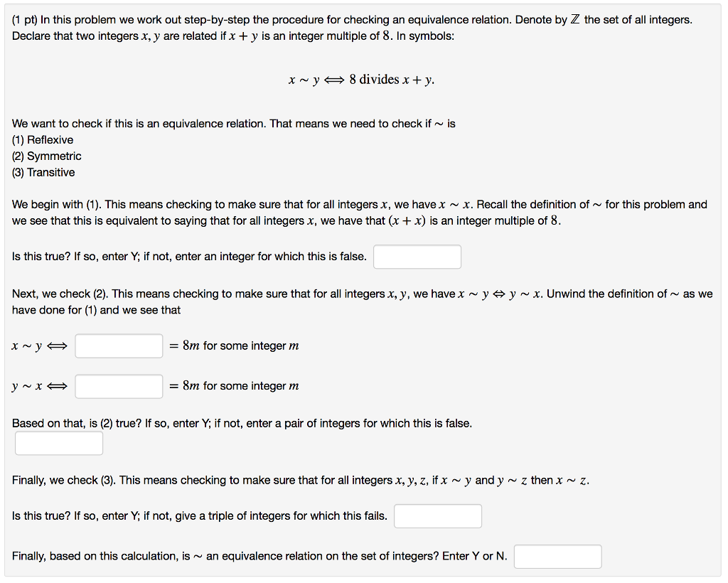Click '= 8m for some integer m' beside x ~ y
728x583 pixels.
point(234,346)
